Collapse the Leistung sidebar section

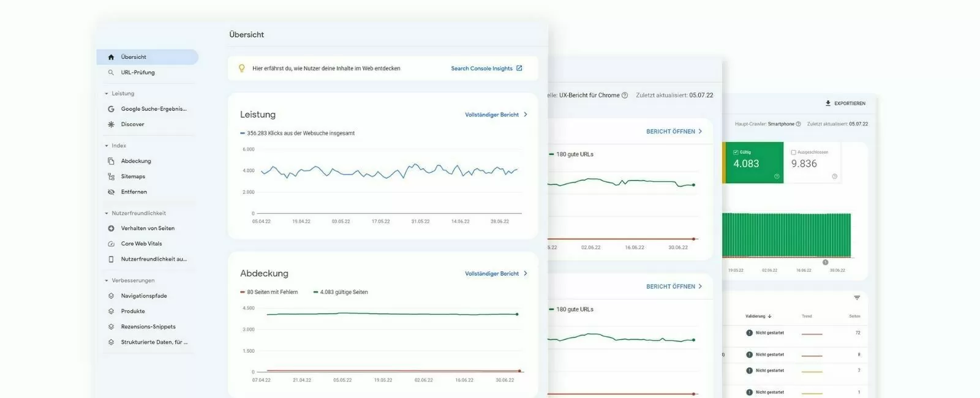click(107, 94)
